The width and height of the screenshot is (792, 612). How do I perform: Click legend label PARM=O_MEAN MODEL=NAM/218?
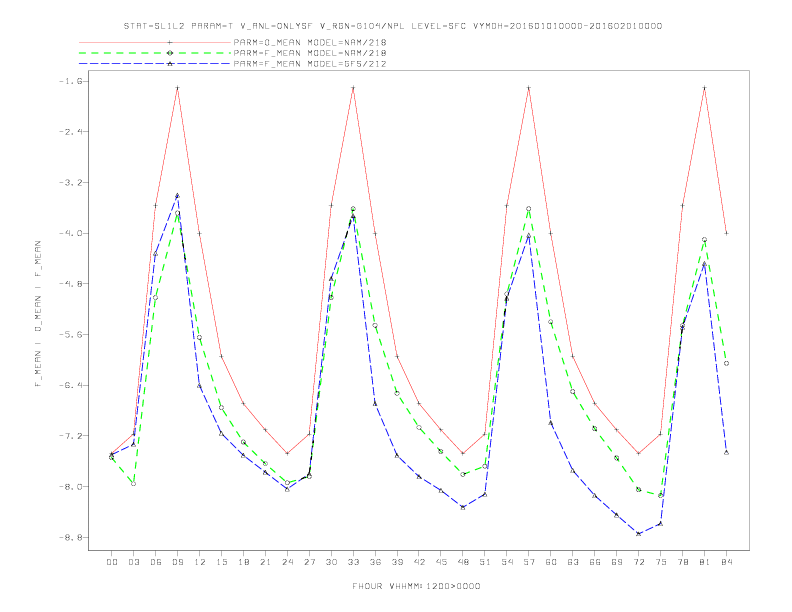(x=310, y=42)
